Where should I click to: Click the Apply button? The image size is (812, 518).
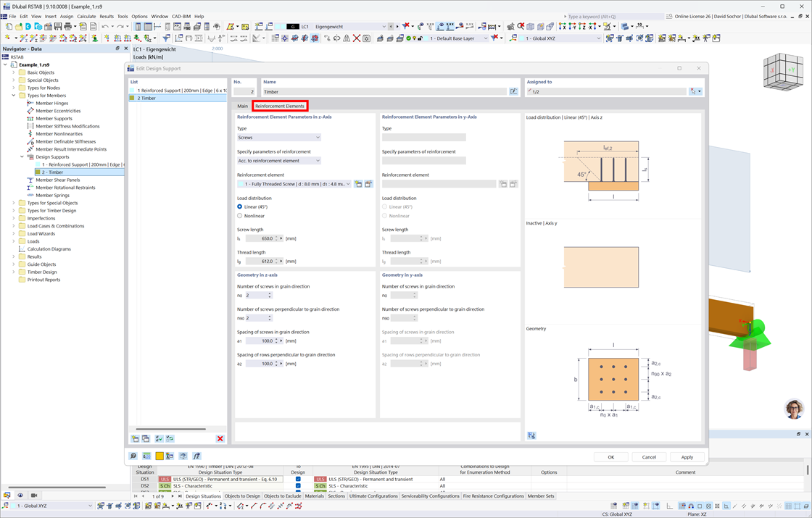click(687, 457)
